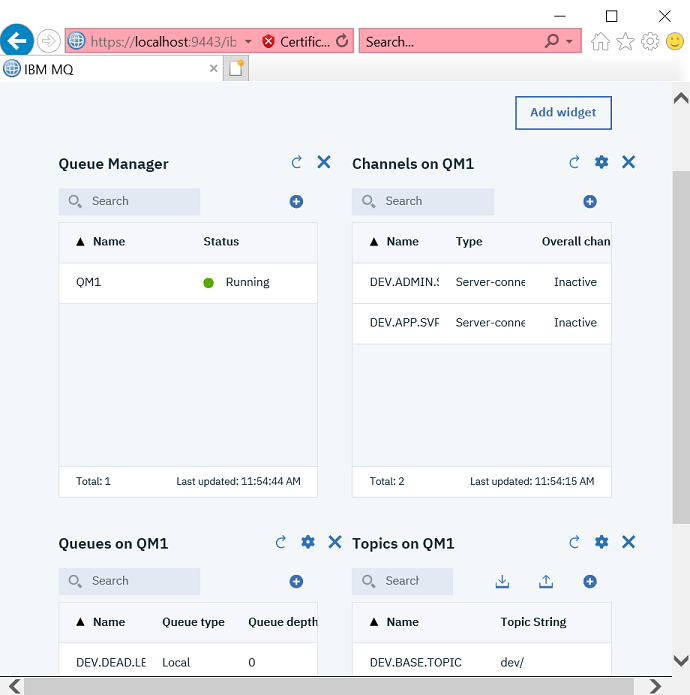
Task: Open a new browser tab
Action: [236, 69]
